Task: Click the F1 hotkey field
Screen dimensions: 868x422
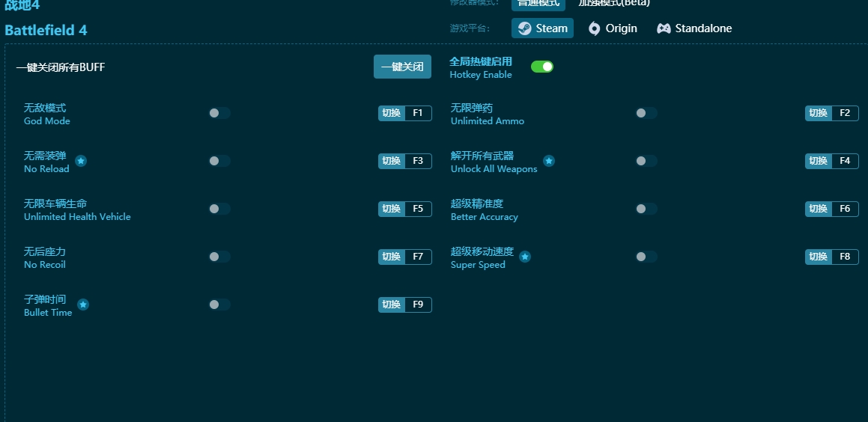Action: (418, 114)
